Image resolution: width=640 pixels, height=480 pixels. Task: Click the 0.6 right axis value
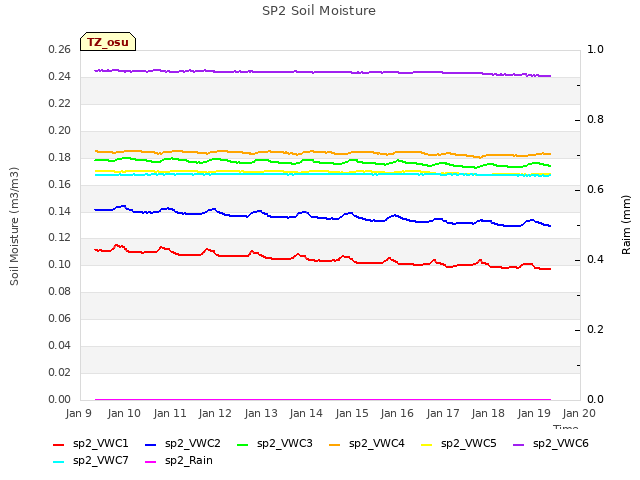596,189
